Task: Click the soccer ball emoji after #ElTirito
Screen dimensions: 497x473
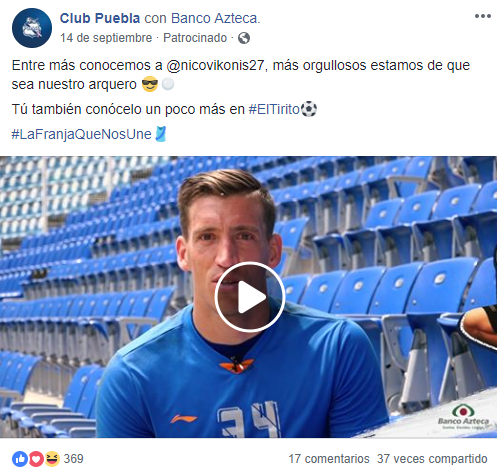Action: 309,109
